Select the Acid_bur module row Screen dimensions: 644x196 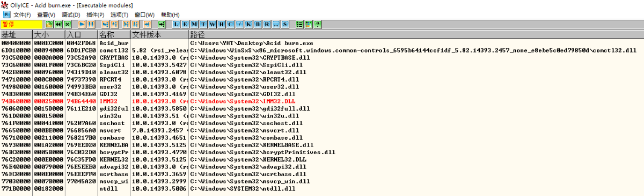pos(322,43)
